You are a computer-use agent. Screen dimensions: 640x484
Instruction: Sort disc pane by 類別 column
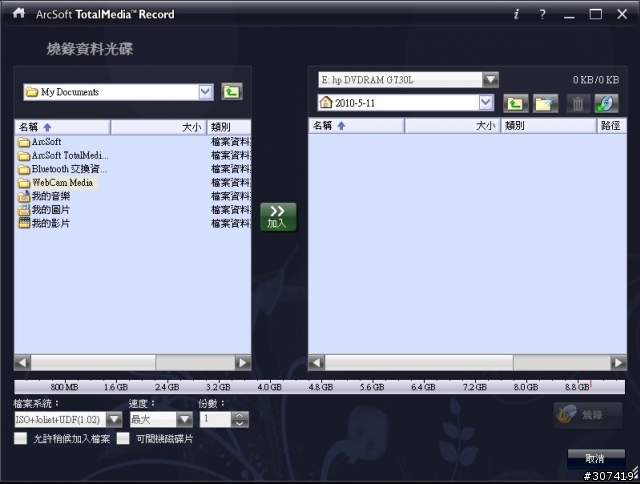[549, 126]
